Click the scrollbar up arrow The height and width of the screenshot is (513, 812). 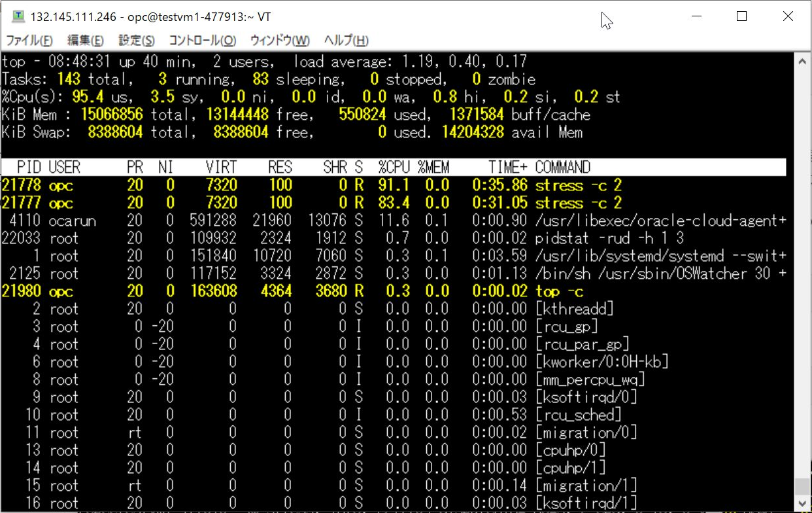802,61
